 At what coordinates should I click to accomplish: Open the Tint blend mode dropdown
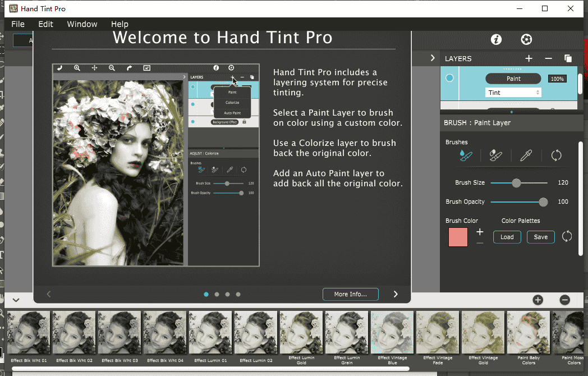pyautogui.click(x=513, y=93)
